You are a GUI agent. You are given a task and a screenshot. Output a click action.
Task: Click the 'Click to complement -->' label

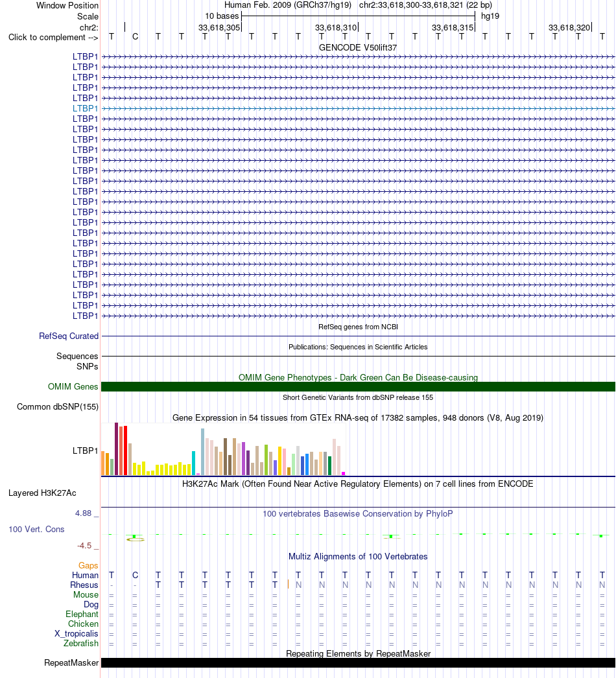click(53, 37)
